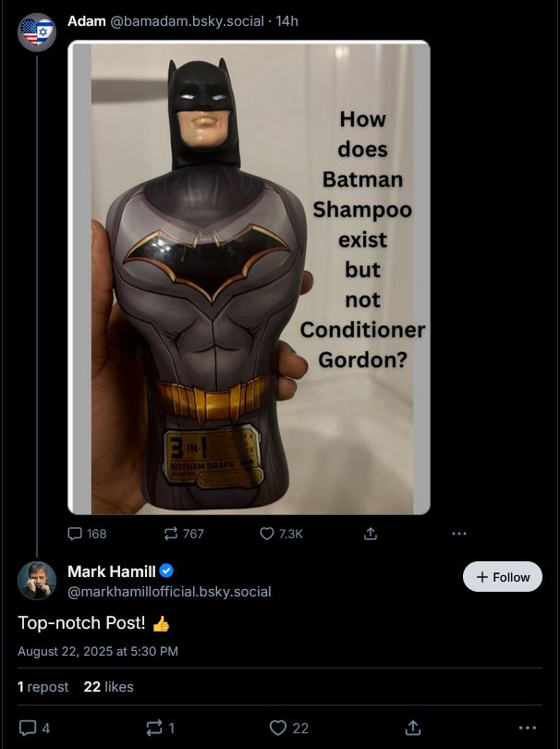View who reposted: 1 repost
The height and width of the screenshot is (749, 560).
pos(43,687)
